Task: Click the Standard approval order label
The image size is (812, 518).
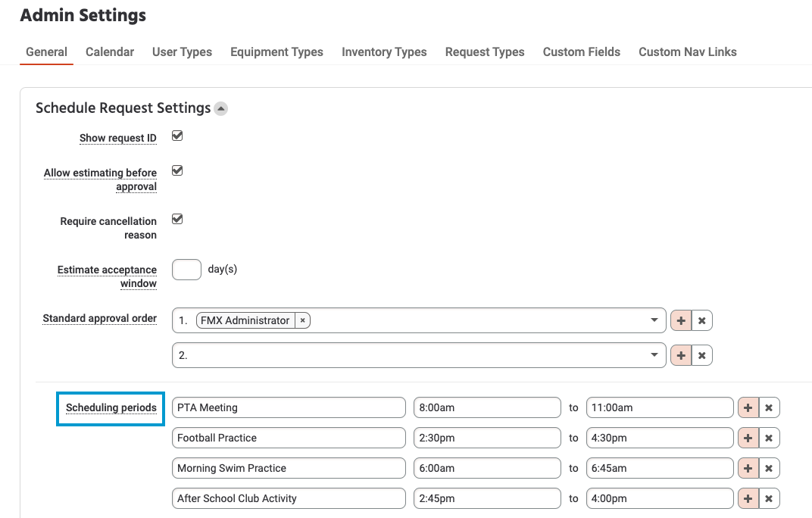Action: (99, 318)
